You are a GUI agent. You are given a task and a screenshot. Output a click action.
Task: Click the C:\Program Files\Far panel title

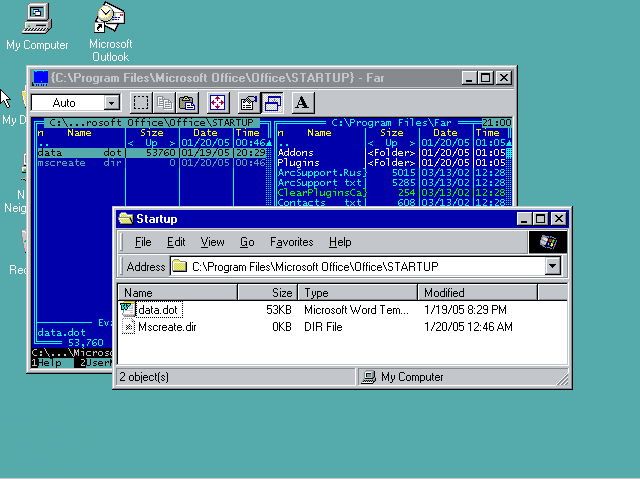coord(391,122)
